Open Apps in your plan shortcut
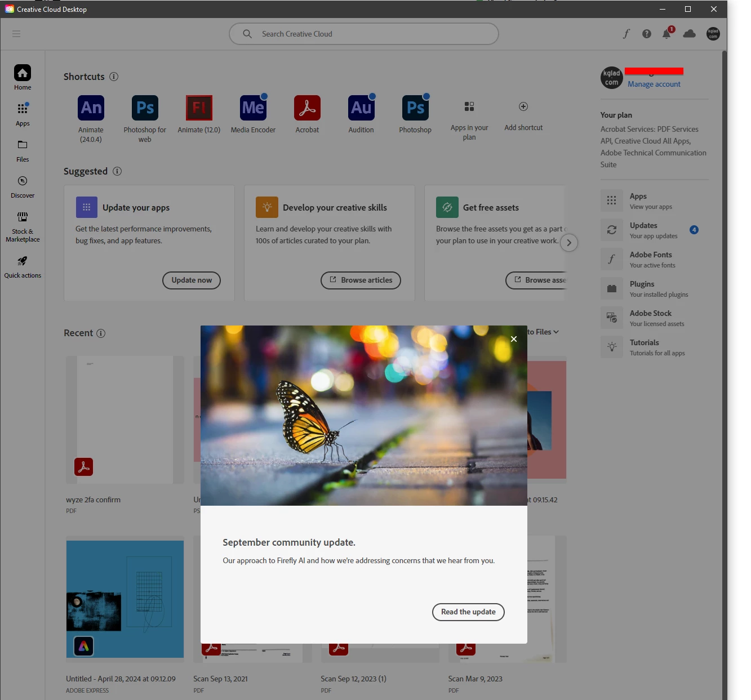 469,106
